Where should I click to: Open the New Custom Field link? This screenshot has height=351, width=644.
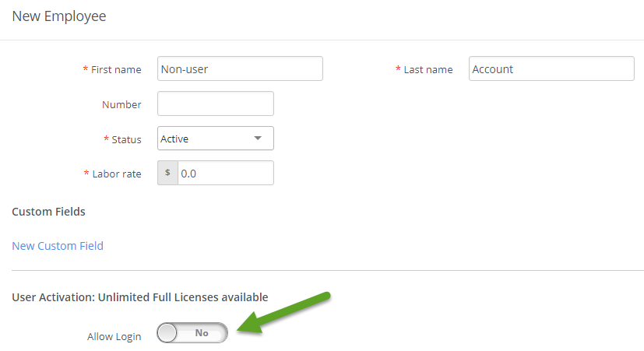[58, 245]
